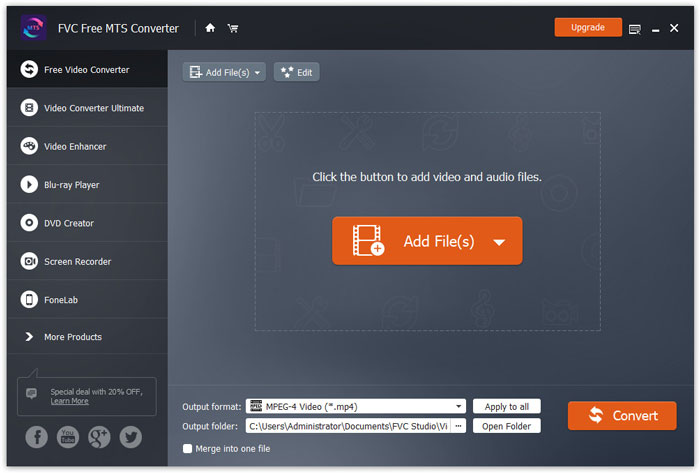Click the orange Convert button

tap(622, 416)
